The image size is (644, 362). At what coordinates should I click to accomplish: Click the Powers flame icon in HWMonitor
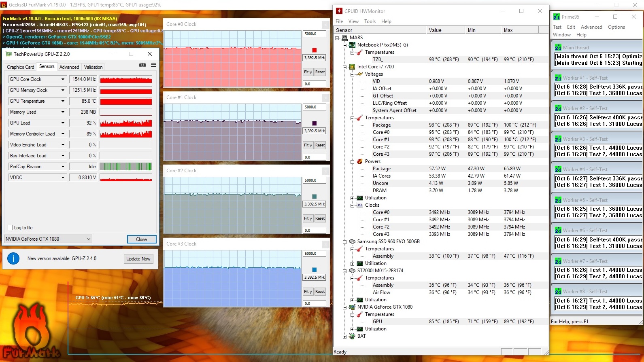coord(360,161)
